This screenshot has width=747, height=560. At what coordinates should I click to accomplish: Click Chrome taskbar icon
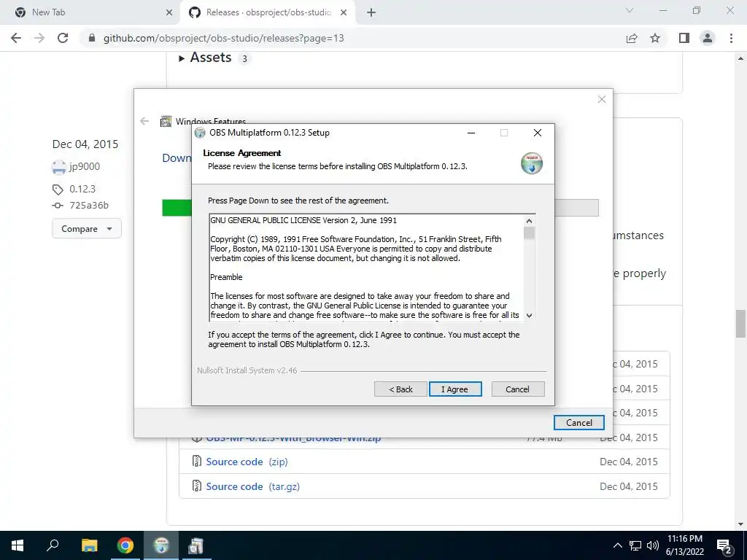tap(125, 545)
